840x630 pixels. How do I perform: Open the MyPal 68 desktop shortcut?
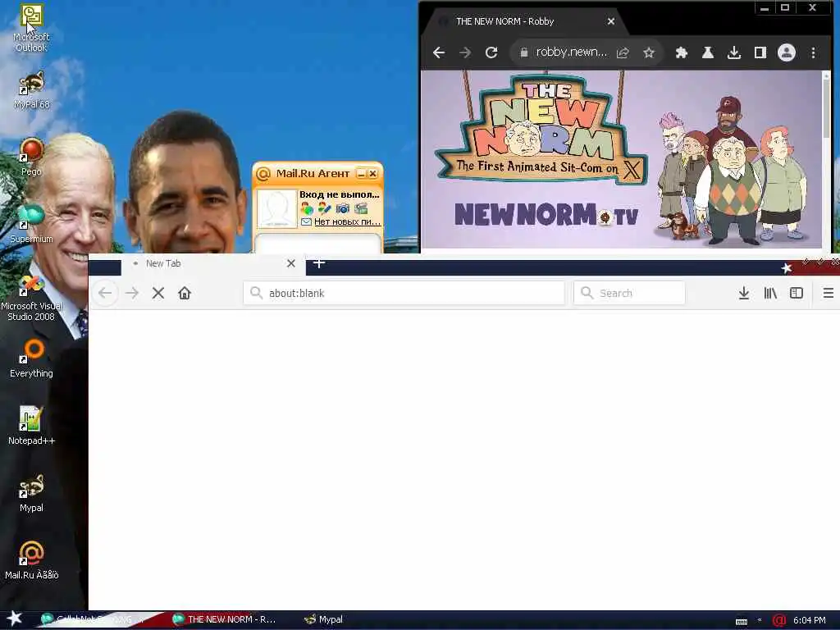31,89
